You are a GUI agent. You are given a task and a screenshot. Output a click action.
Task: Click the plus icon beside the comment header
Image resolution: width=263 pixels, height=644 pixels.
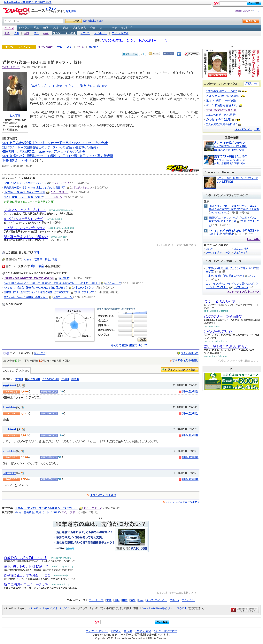tap(4, 353)
